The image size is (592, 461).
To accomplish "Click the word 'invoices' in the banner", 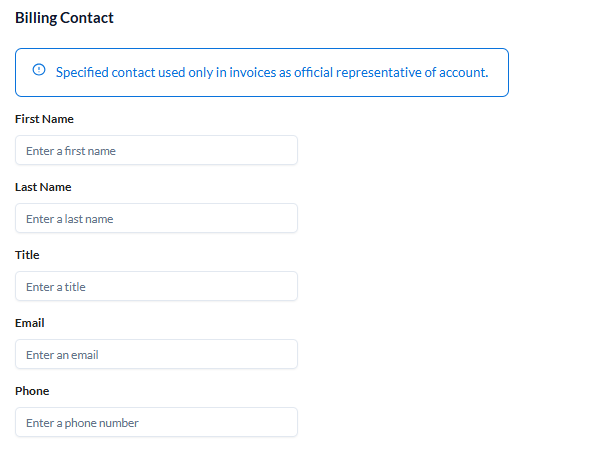I will [253, 72].
